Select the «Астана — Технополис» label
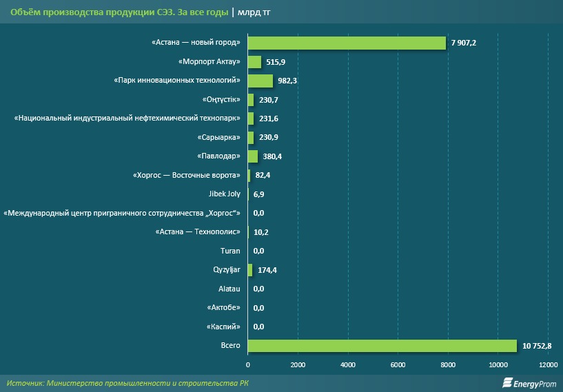The image size is (563, 392). tap(197, 232)
